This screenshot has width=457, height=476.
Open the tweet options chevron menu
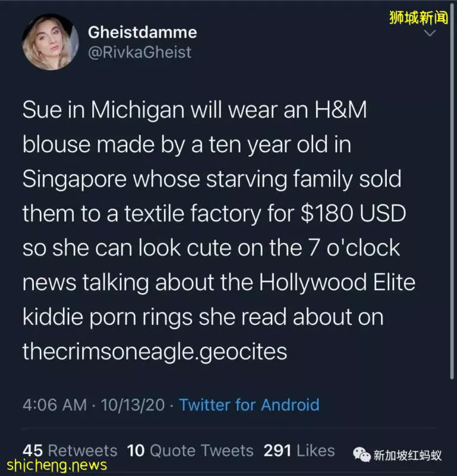pyautogui.click(x=430, y=33)
